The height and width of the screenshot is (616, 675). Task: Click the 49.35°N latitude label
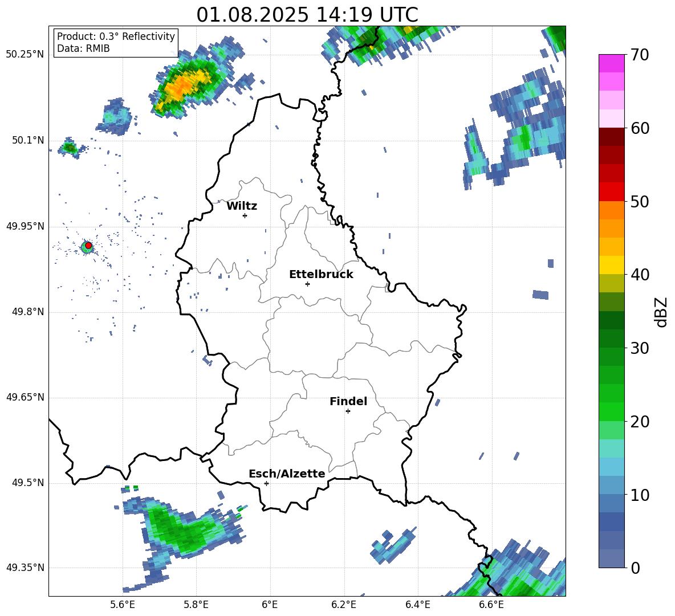click(26, 568)
